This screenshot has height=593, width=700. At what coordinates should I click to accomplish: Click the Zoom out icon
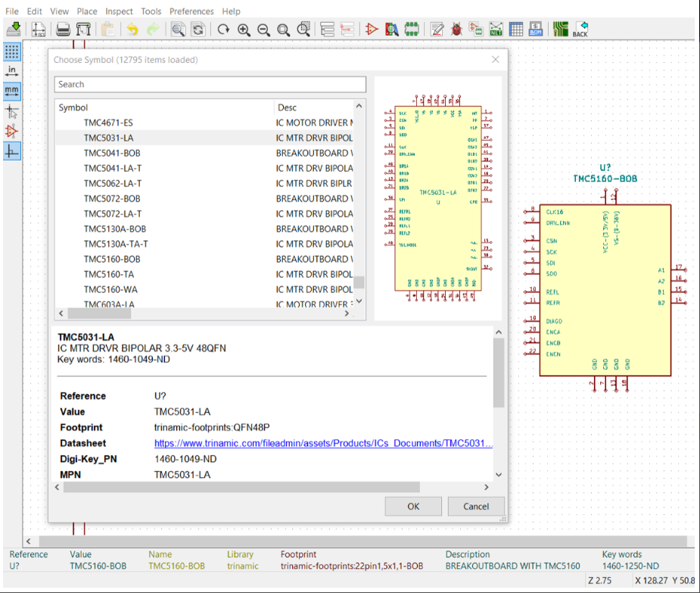[263, 30]
